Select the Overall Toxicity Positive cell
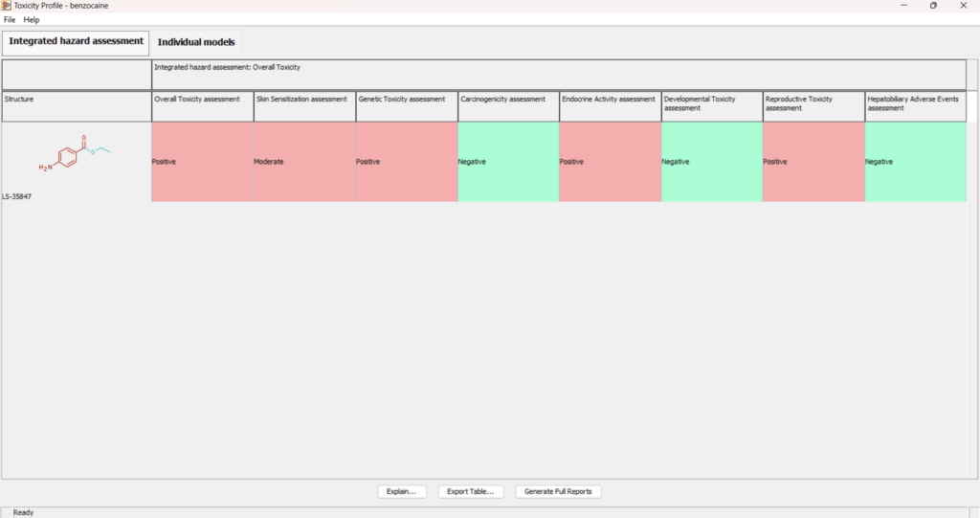Image resolution: width=980 pixels, height=518 pixels. coord(202,162)
